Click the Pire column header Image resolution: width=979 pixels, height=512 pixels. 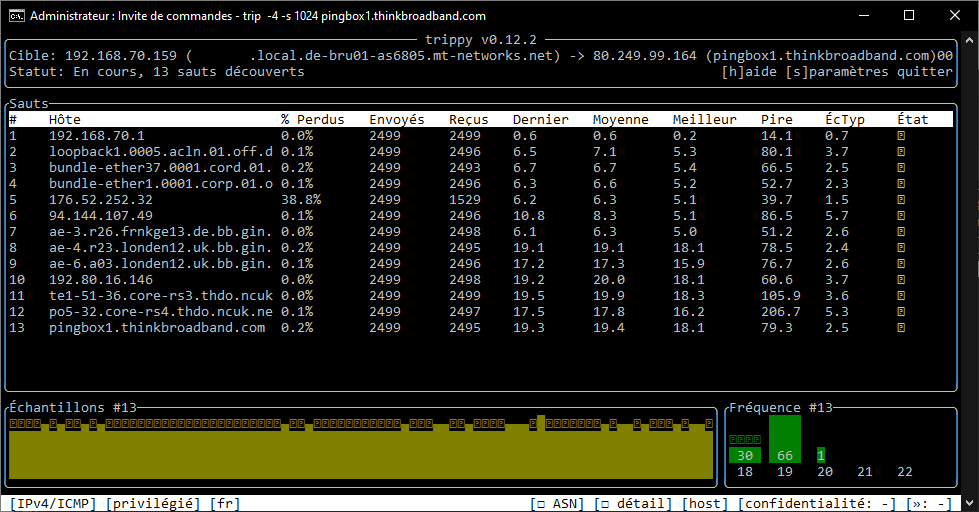point(777,119)
